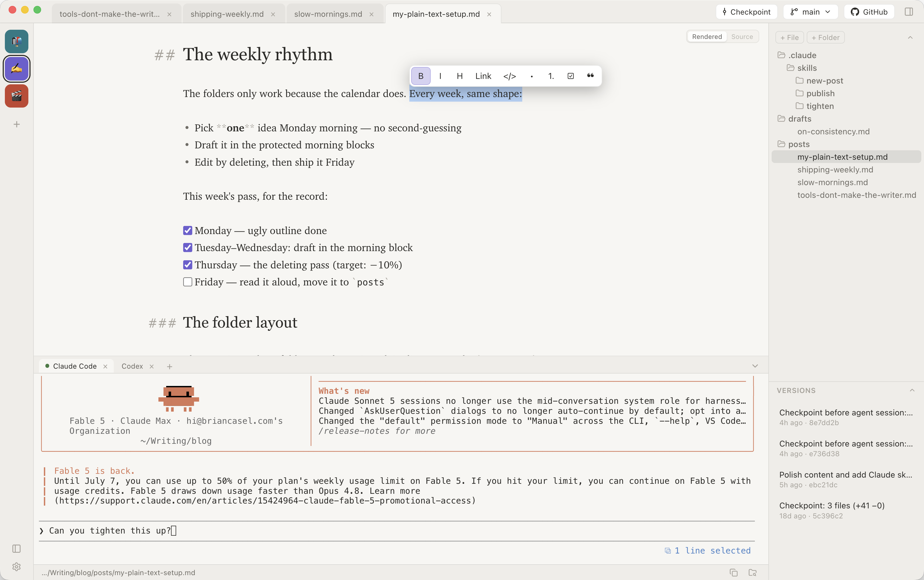Viewport: 924px width, 580px height.
Task: Open settings gear icon
Action: 16,566
